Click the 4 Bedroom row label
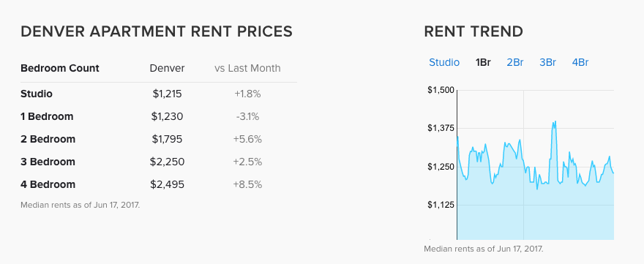This screenshot has width=644, height=264. click(48, 184)
